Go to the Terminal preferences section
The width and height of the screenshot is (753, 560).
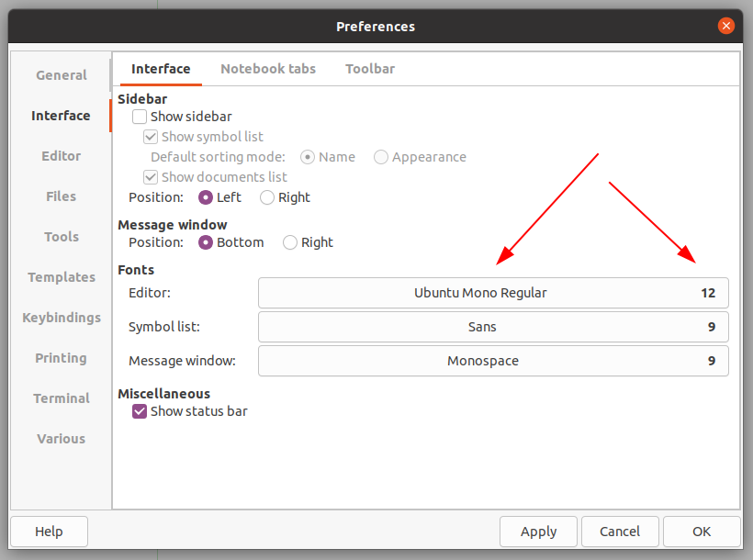(x=61, y=398)
